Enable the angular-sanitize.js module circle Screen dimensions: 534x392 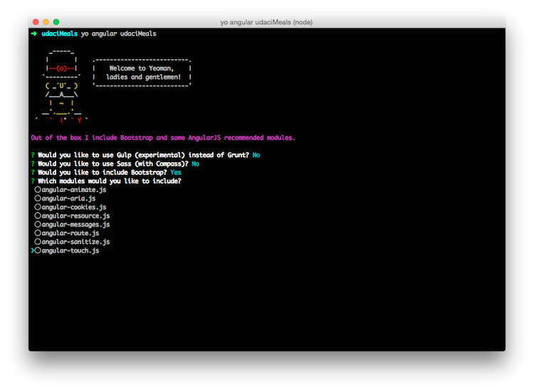tap(38, 242)
